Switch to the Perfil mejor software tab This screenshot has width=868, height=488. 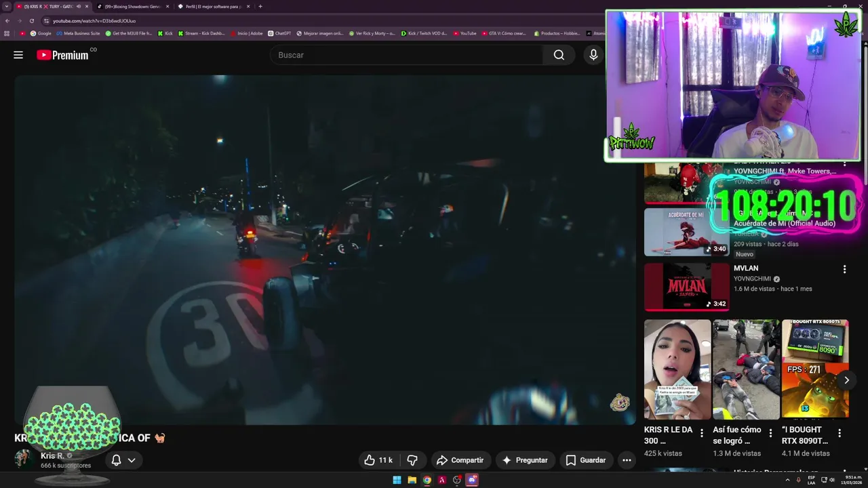pyautogui.click(x=213, y=6)
